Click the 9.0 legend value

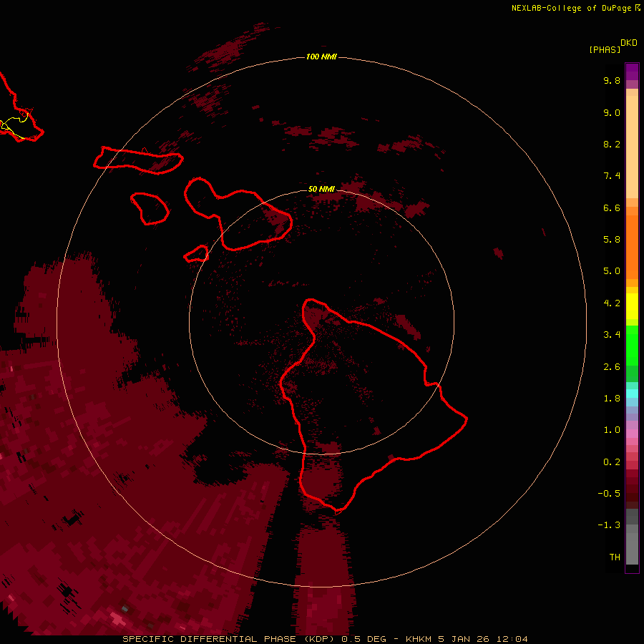612,112
